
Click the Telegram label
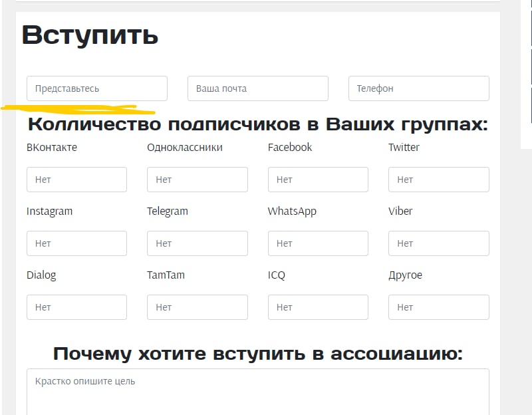[168, 211]
